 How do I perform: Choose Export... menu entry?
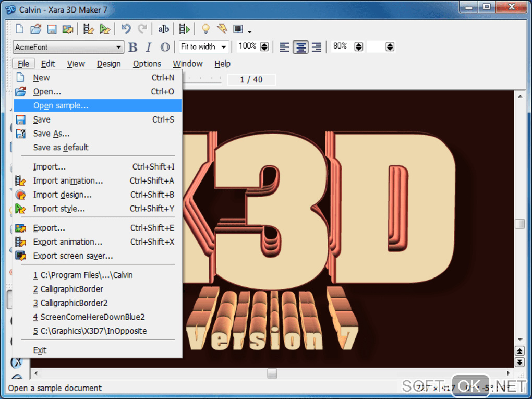point(98,227)
